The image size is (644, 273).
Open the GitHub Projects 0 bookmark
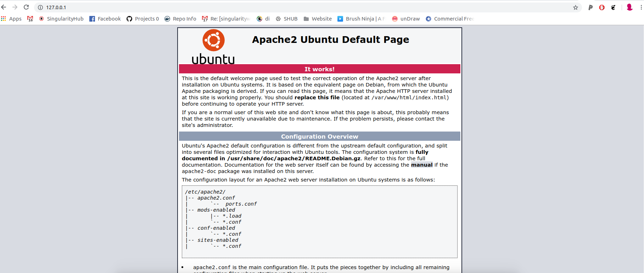pyautogui.click(x=143, y=19)
